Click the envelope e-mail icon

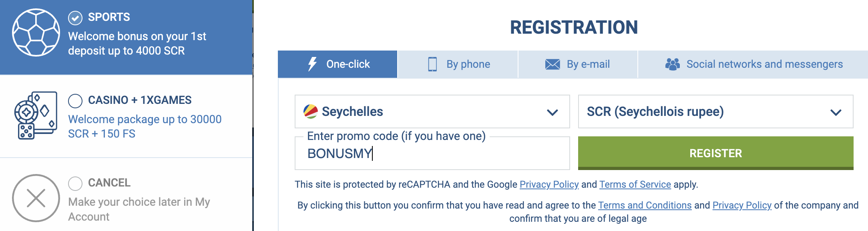coord(553,64)
